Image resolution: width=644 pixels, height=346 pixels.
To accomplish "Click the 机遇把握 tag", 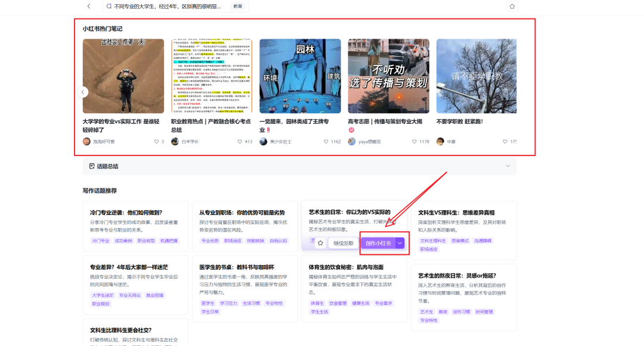I will coord(169,241).
